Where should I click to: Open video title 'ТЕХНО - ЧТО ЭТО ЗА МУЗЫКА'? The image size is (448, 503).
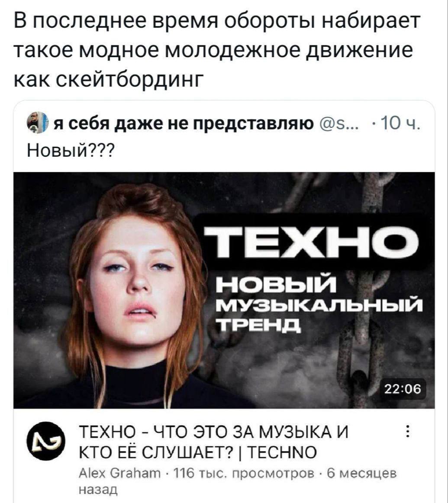213,432
